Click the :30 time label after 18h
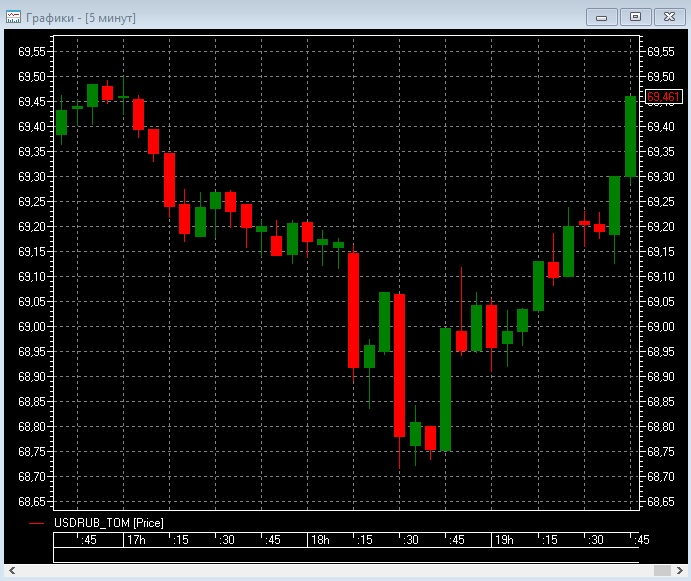The image size is (691, 581). pyautogui.click(x=411, y=540)
